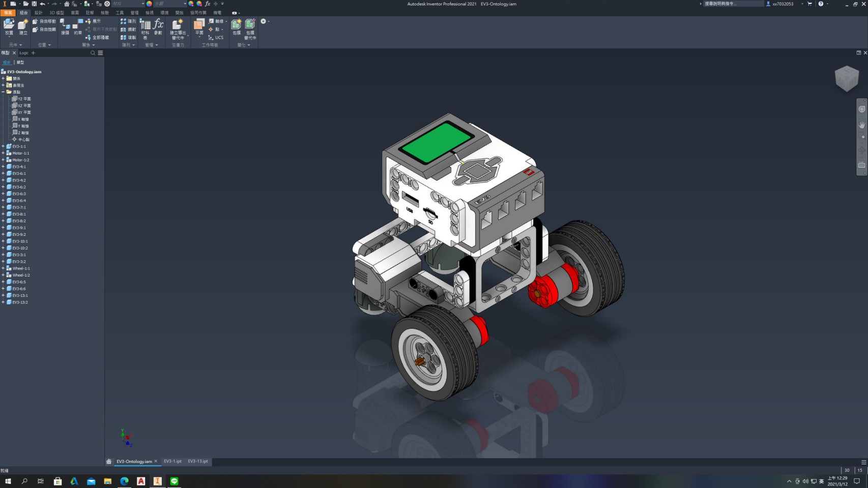Open Microsoft Edge from the taskbar
868x488 pixels.
pyautogui.click(x=124, y=481)
